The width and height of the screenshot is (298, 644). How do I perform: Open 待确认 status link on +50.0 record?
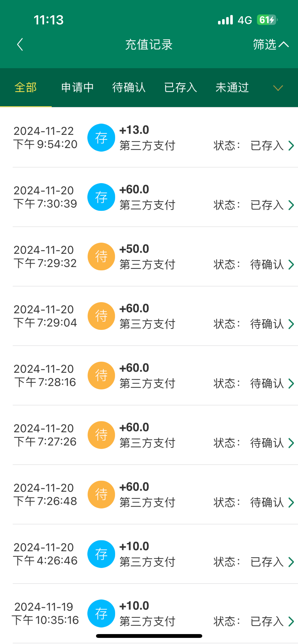[x=267, y=265]
